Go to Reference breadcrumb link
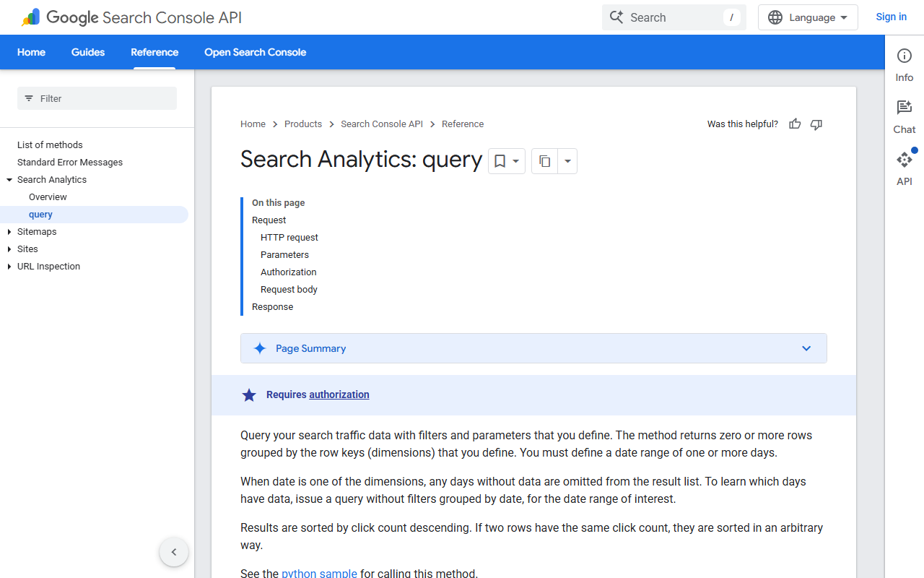The height and width of the screenshot is (578, 924). (x=463, y=124)
